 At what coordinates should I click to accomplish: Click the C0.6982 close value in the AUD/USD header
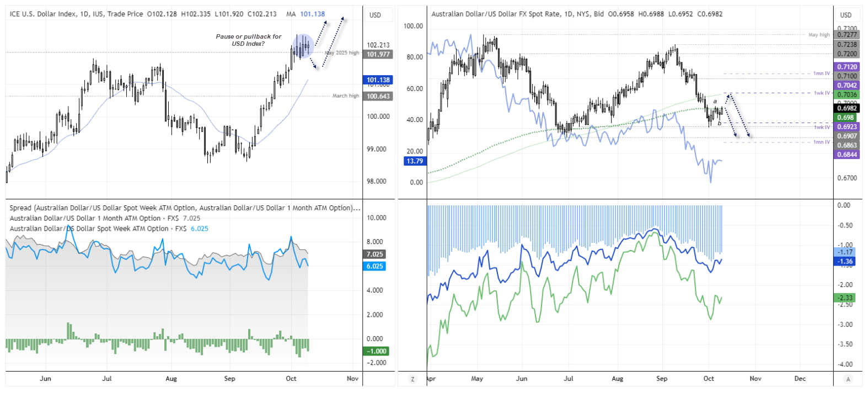pyautogui.click(x=710, y=14)
